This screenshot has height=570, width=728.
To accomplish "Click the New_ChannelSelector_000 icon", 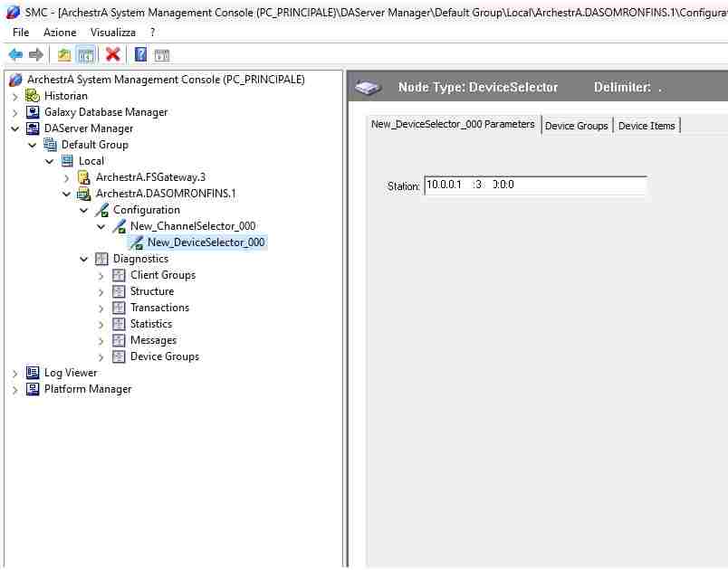I will (119, 226).
